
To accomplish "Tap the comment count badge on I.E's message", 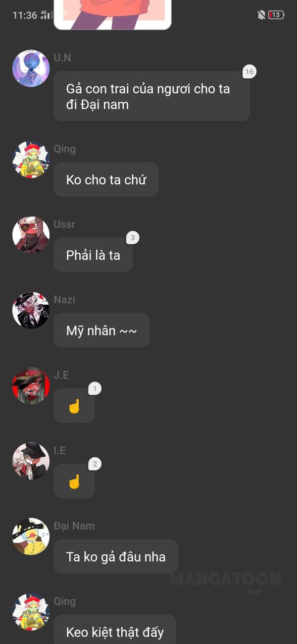I will coord(95,464).
